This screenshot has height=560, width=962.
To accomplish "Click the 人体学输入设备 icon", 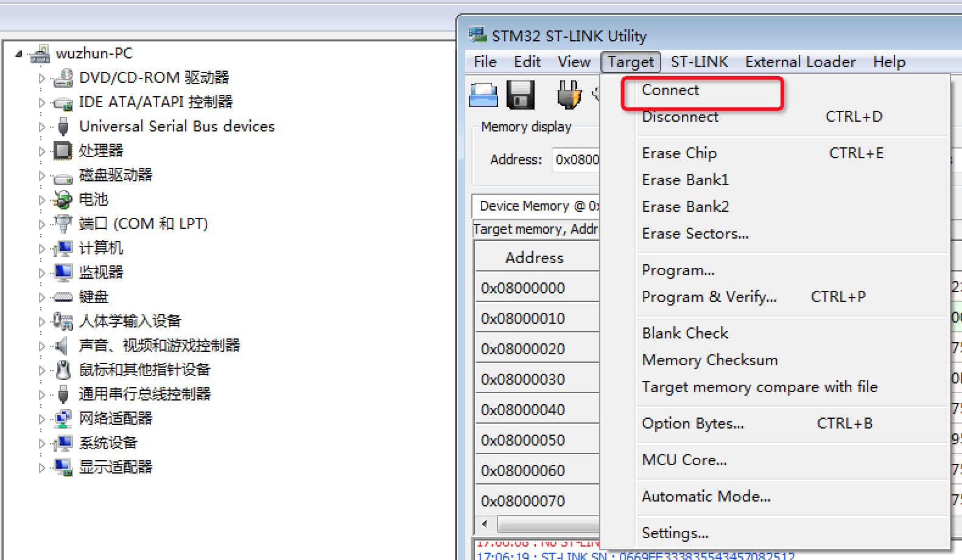I will click(63, 321).
